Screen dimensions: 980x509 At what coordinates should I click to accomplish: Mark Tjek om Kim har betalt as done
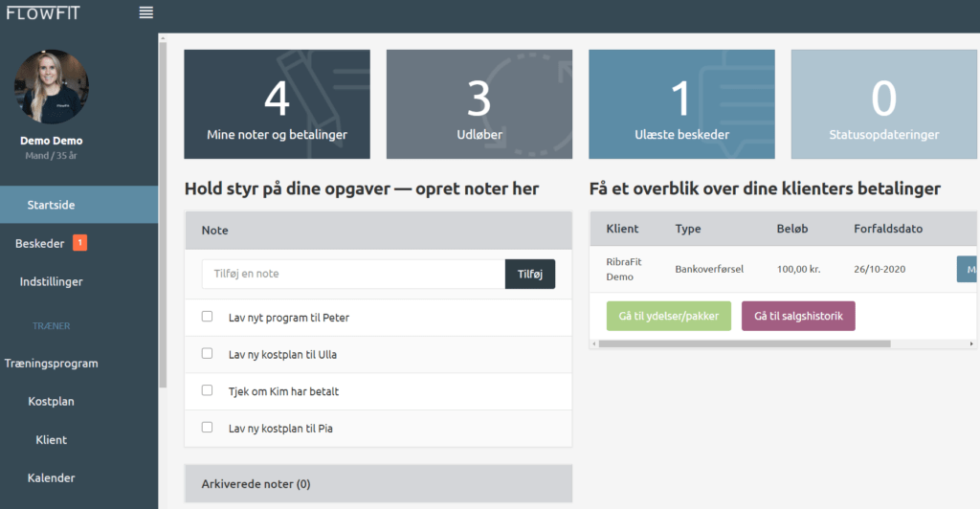click(207, 390)
